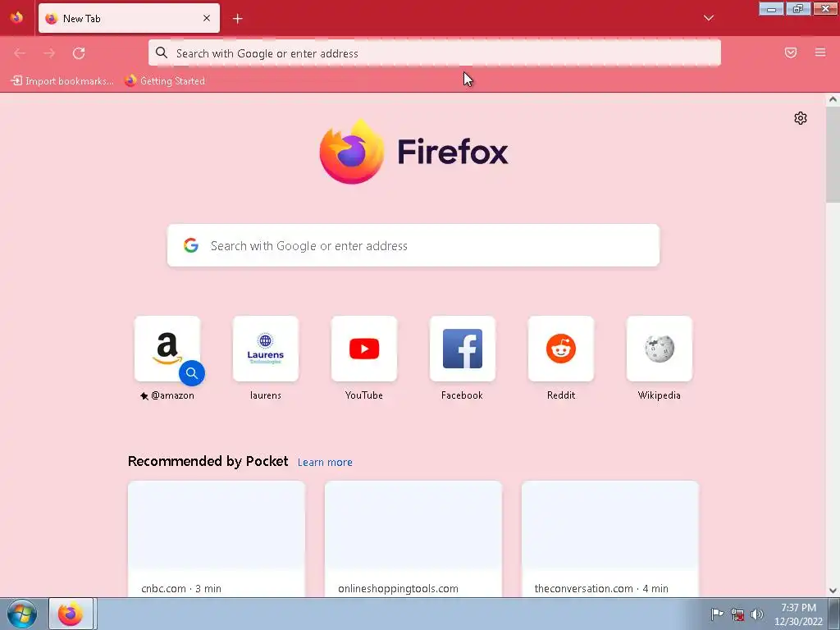This screenshot has width=840, height=630.
Task: Open the Wikipedia shortcut tile
Action: pyautogui.click(x=660, y=349)
